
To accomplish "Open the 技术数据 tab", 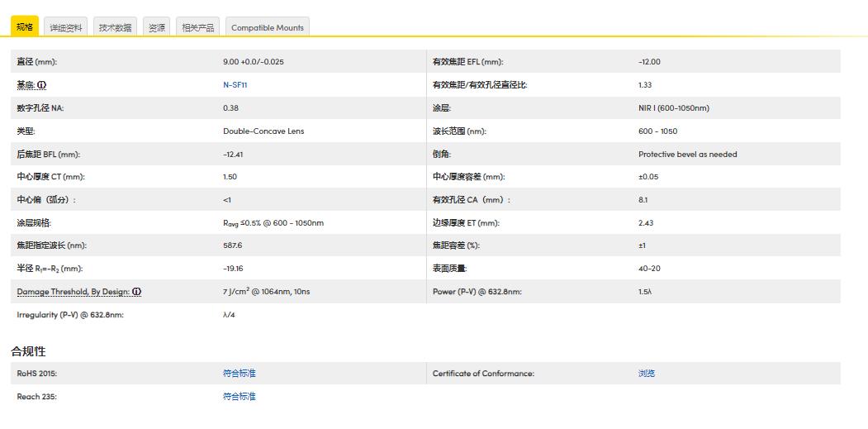I will [115, 27].
